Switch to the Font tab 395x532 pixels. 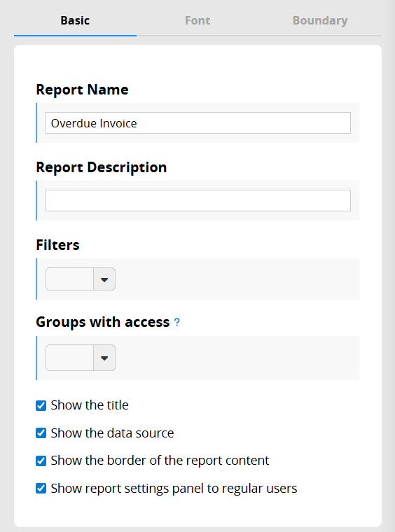pos(197,20)
